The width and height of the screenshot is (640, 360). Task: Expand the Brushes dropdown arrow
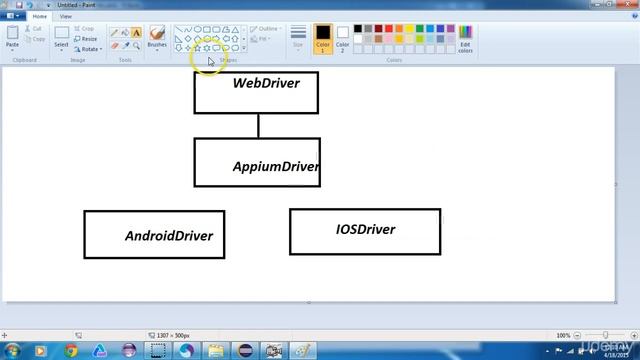point(157,50)
